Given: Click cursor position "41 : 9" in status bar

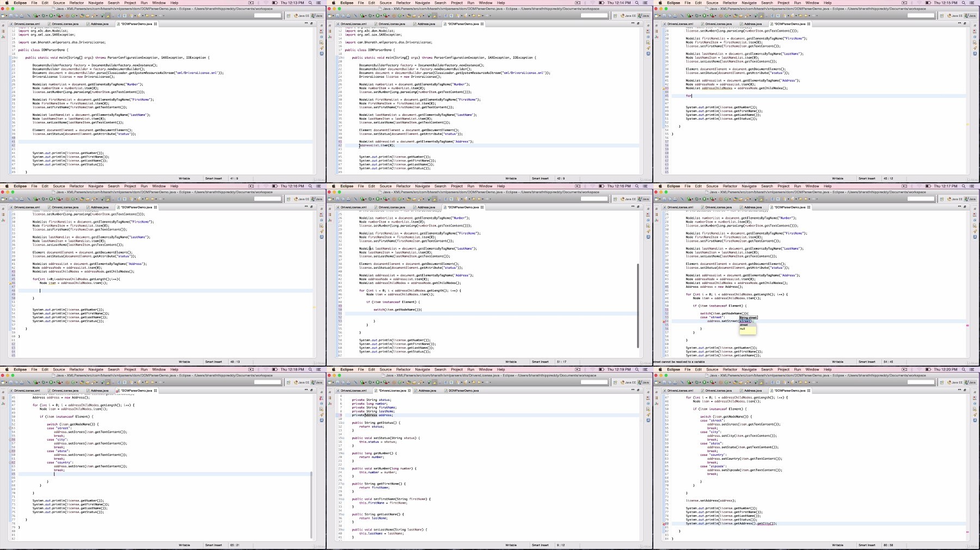Looking at the screenshot, I should [234, 178].
